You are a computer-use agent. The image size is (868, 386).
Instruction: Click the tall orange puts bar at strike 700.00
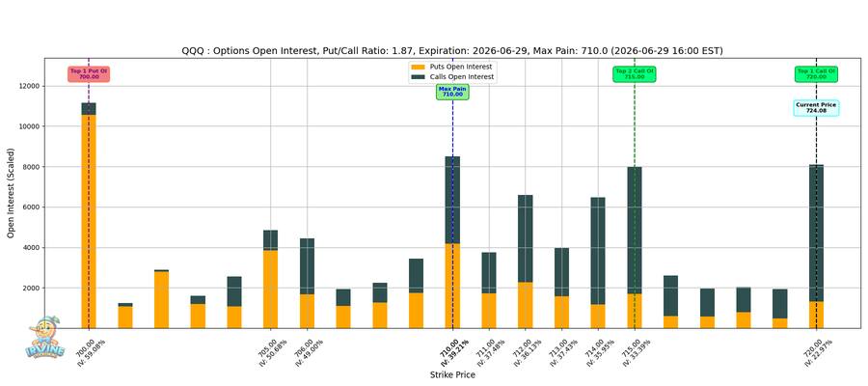[x=89, y=222]
